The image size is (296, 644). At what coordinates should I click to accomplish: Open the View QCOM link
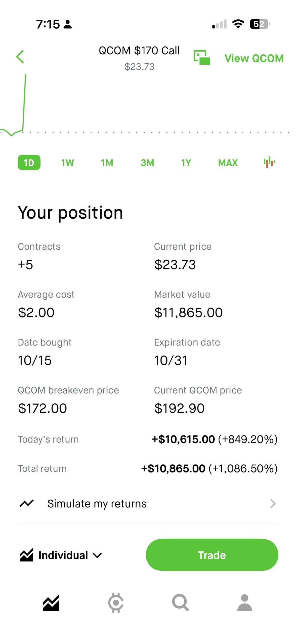coord(254,58)
